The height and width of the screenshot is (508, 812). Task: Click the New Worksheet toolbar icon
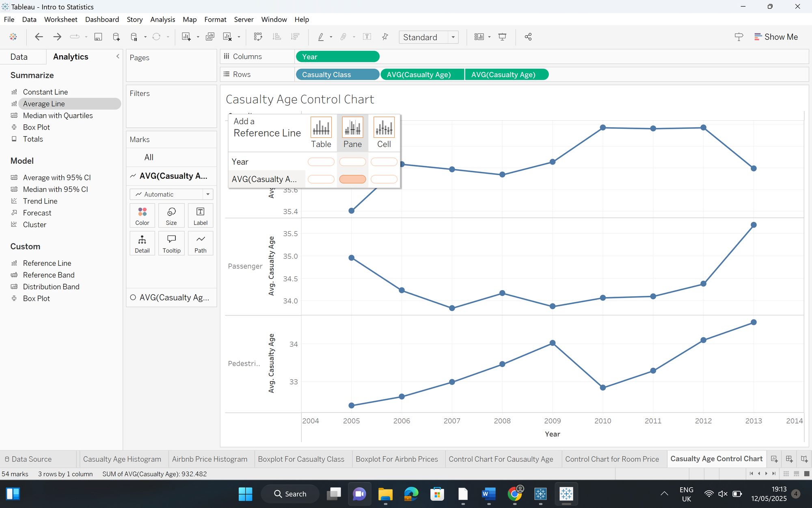[186, 37]
